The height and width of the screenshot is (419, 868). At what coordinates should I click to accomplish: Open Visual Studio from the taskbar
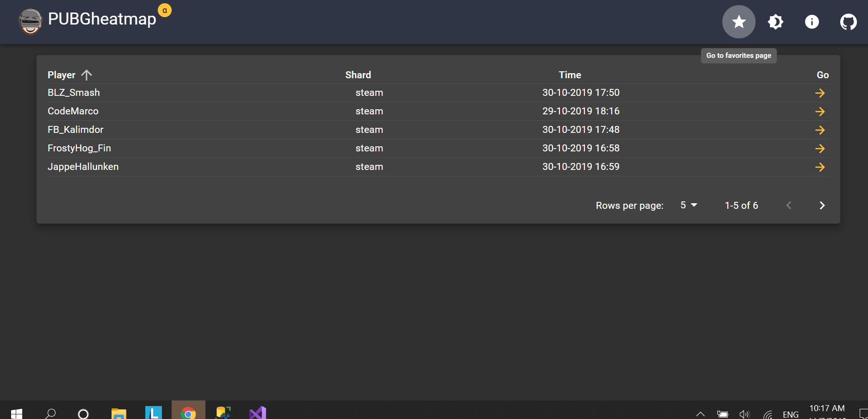click(258, 413)
